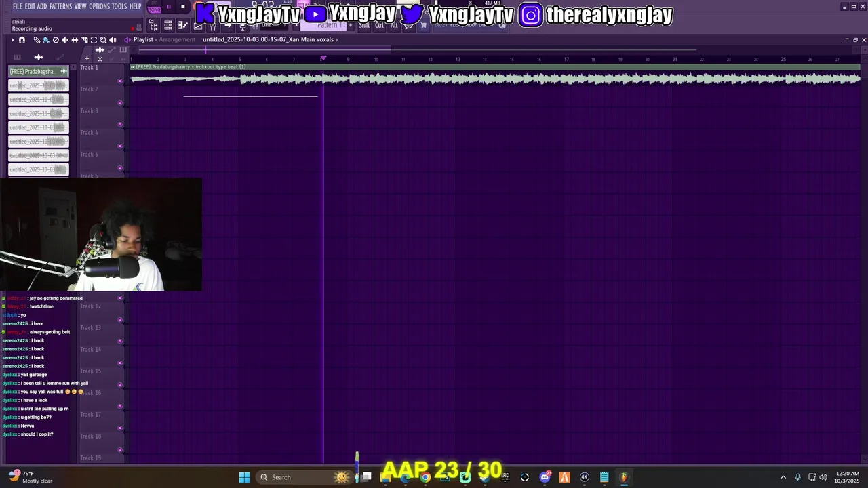868x488 pixels.
Task: Select the Mute tool
Action: 65,40
